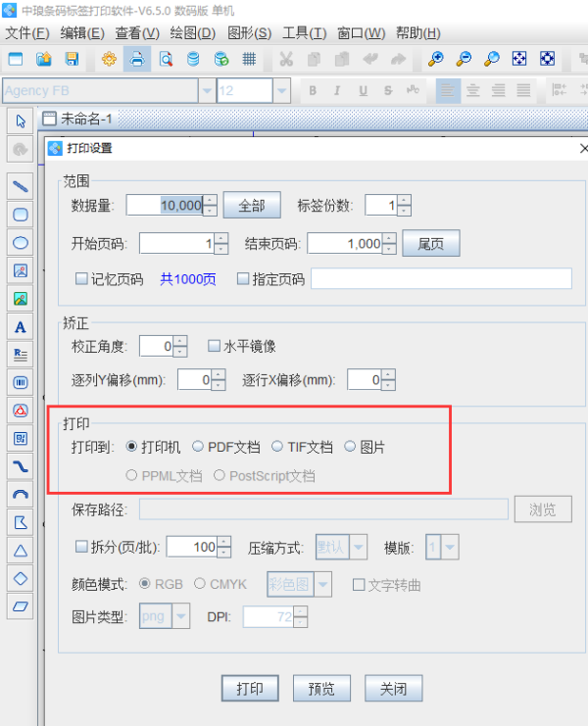Expand the font size 12 dropdown

click(x=282, y=91)
